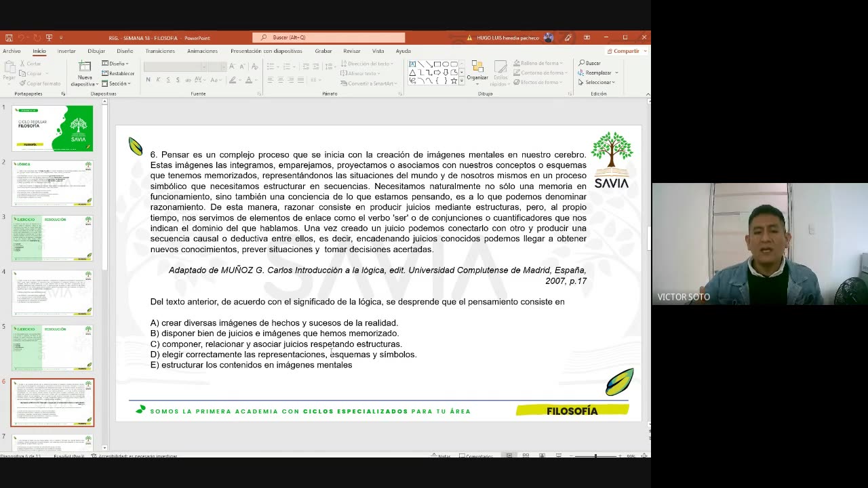
Task: Select the oval shape in gallery
Action: pos(446,64)
